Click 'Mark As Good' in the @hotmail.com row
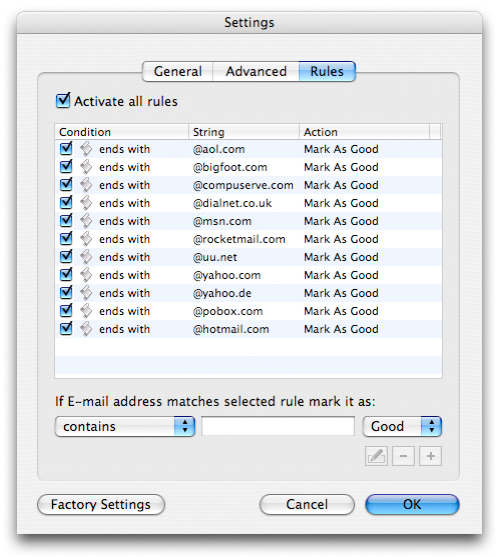 (341, 329)
